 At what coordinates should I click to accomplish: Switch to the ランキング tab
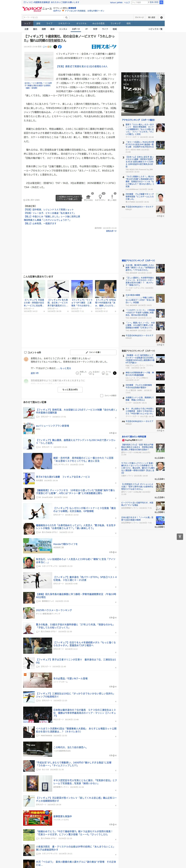pyautogui.click(x=115, y=24)
